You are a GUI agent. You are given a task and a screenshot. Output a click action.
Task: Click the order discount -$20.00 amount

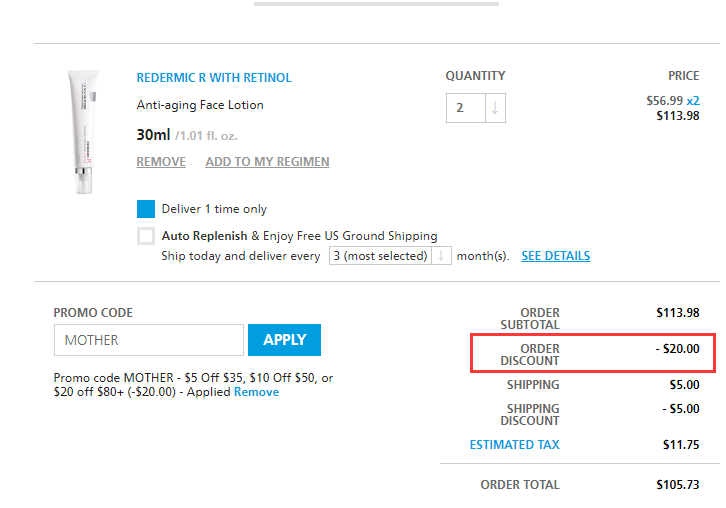pos(677,349)
